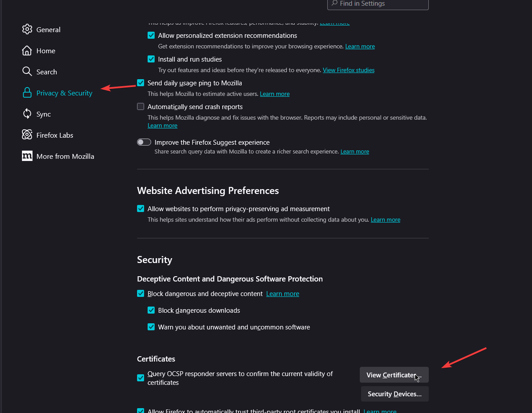Click the Firefox Labs icon
Viewport: 532px width, 413px height.
[27, 135]
